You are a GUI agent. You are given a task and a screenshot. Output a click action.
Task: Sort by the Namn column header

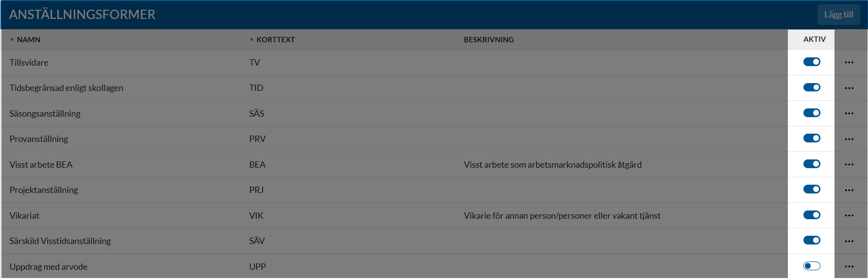(x=29, y=40)
